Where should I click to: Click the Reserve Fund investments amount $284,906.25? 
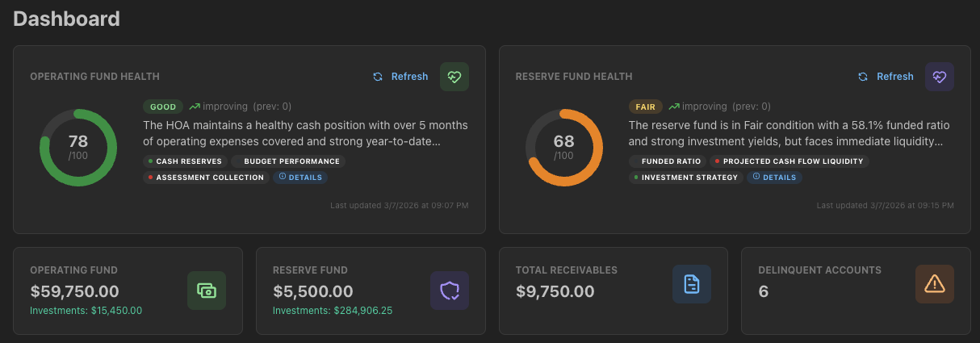333,311
